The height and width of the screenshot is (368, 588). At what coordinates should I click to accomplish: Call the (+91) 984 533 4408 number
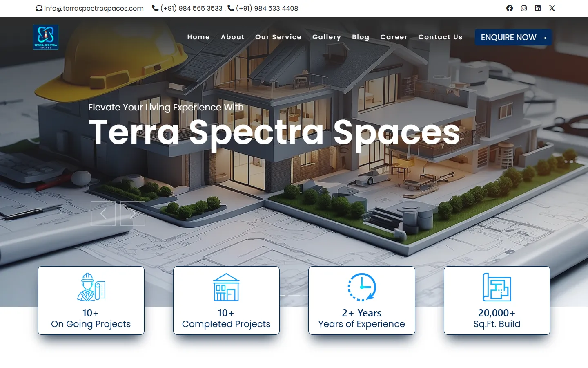tap(267, 8)
